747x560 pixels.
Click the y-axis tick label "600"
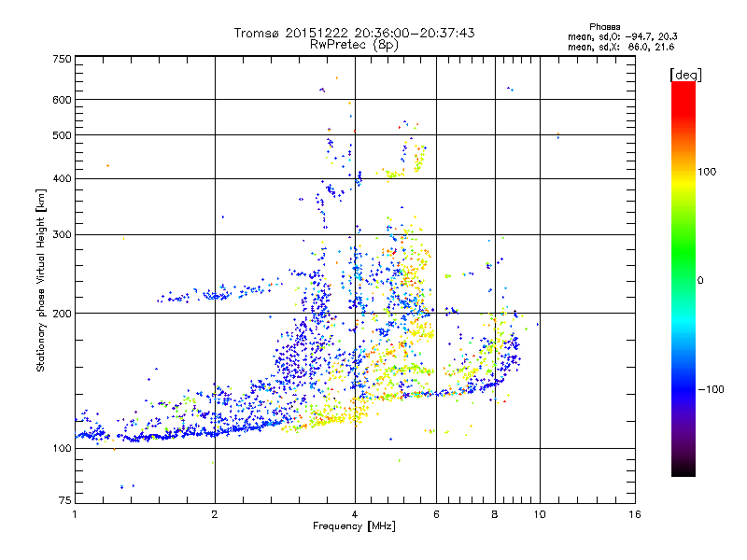[63, 100]
